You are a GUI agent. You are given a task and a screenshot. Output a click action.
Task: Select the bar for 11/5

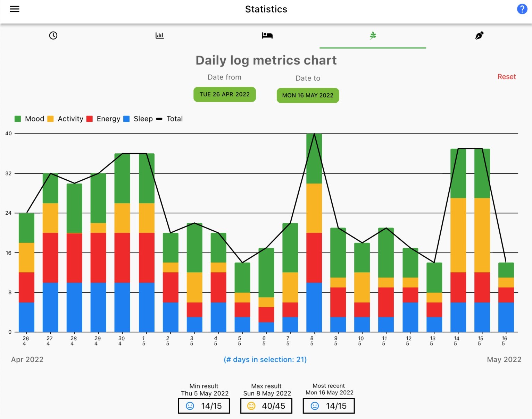(x=386, y=280)
